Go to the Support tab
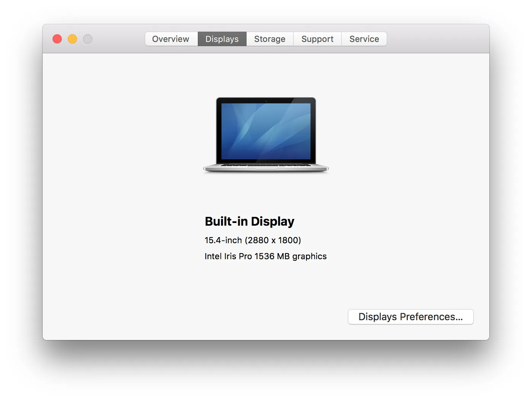The height and width of the screenshot is (401, 532). point(317,39)
